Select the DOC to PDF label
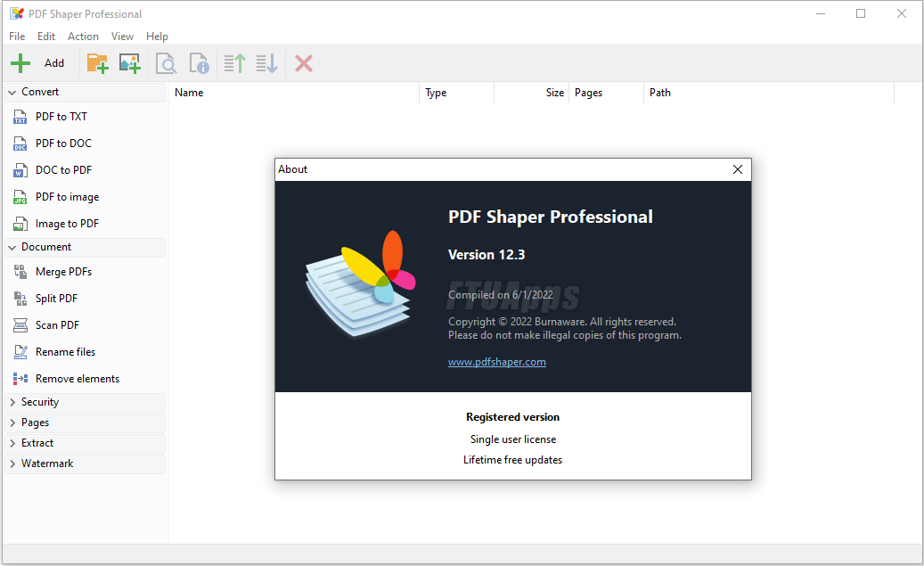This screenshot has width=924, height=566. click(x=63, y=170)
